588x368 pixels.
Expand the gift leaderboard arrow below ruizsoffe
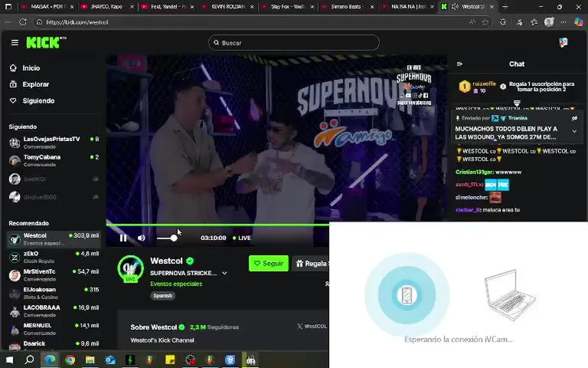click(x=517, y=103)
